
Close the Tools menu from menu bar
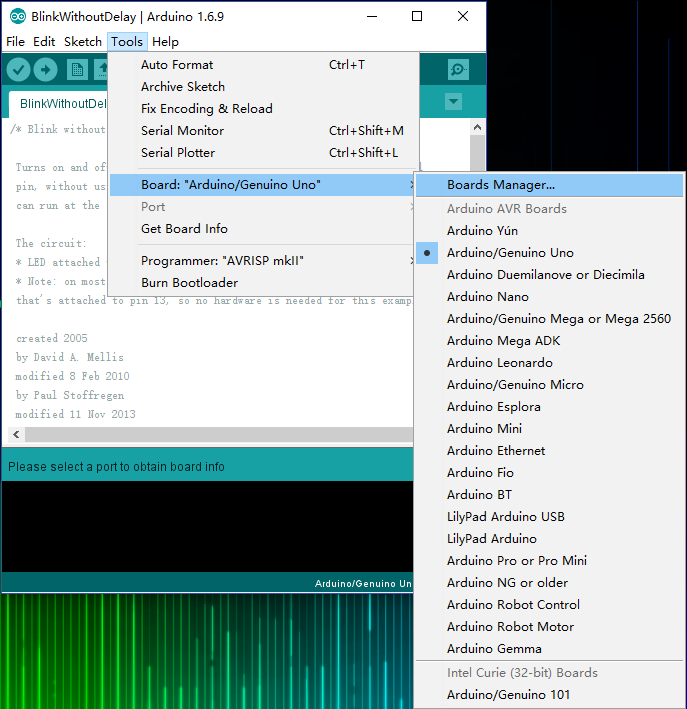(127, 42)
